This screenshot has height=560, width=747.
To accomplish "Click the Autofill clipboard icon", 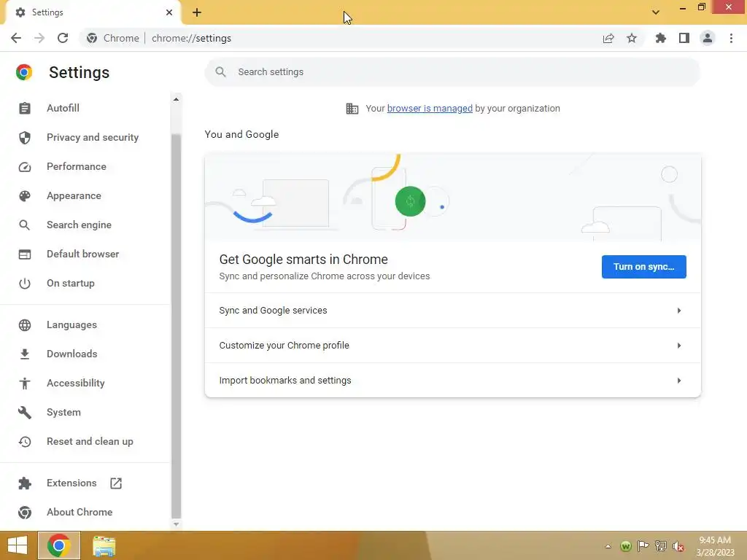I will (x=25, y=108).
